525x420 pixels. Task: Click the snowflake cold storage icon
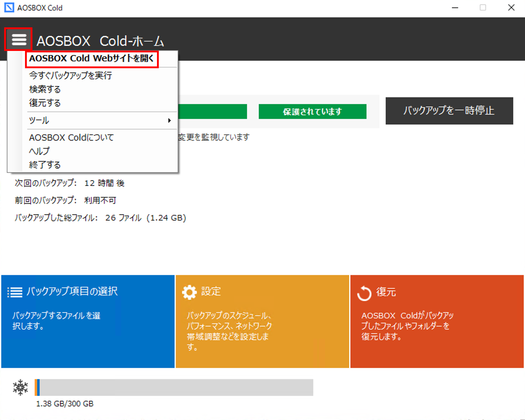(21, 387)
